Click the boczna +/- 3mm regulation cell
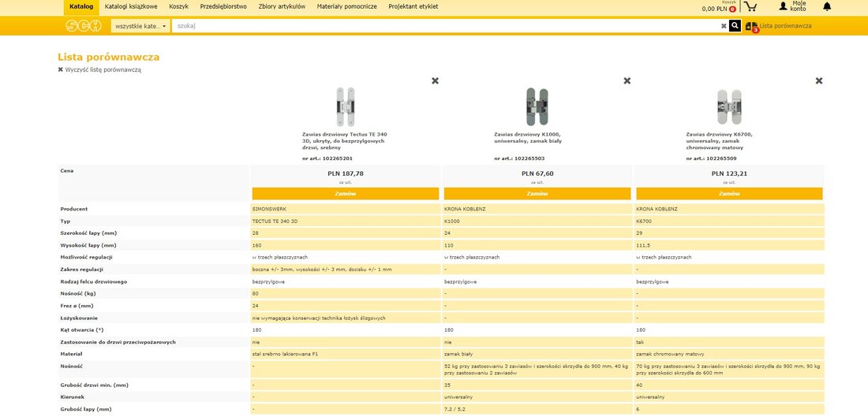The image size is (868, 417). [x=346, y=270]
